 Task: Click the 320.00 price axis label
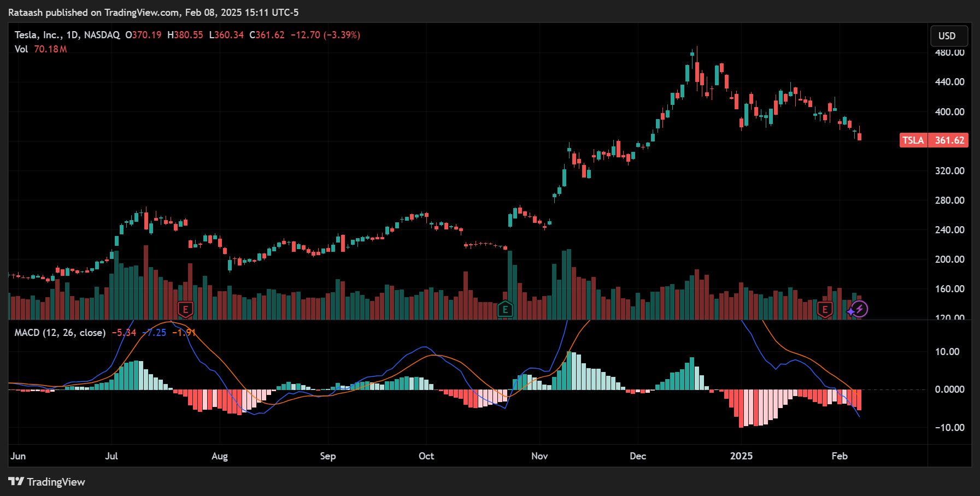[949, 171]
